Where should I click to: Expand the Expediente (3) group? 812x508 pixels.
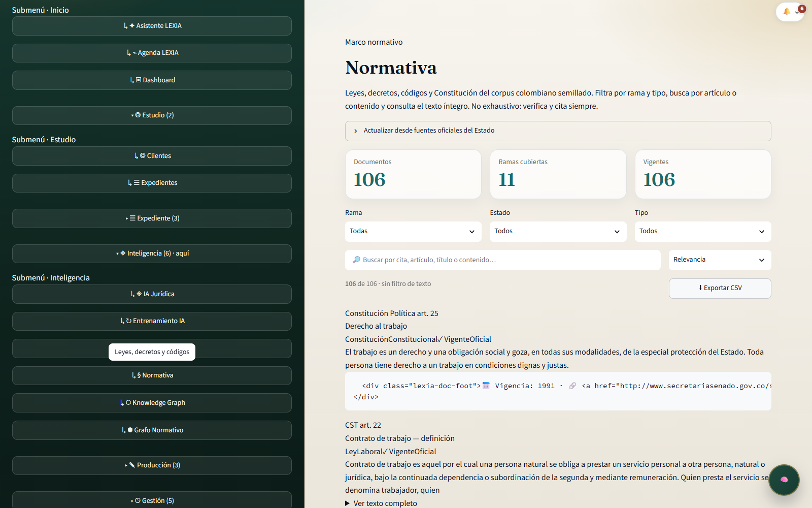pyautogui.click(x=152, y=218)
